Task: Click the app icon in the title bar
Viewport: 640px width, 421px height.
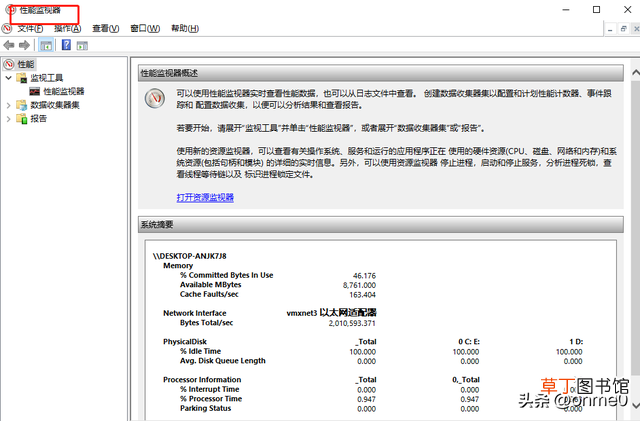Action: pos(11,10)
